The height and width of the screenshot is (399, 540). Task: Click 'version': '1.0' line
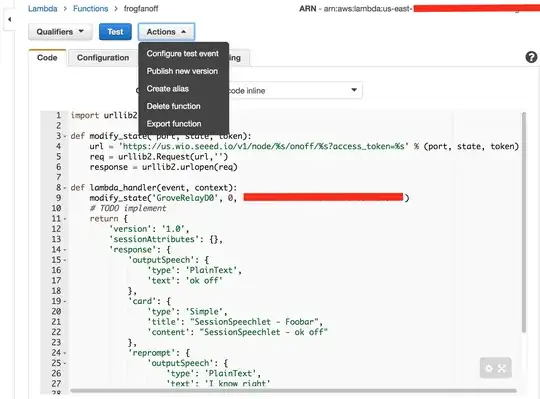149,229
